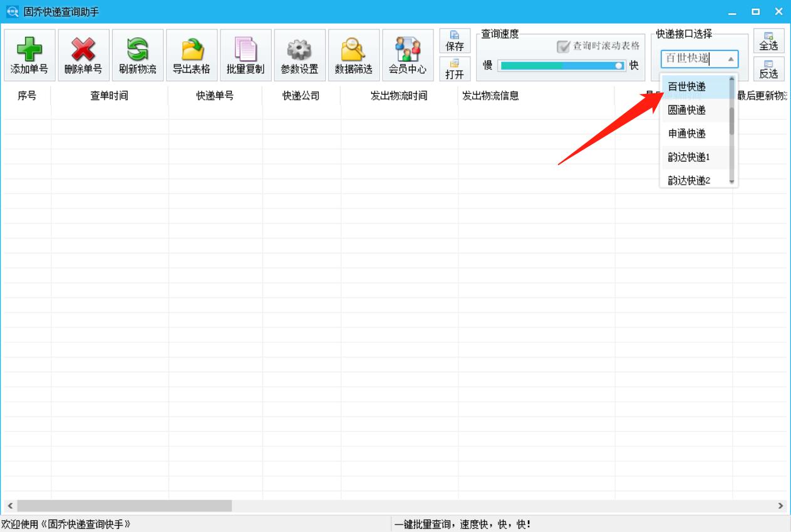Open 数据筛选 data filter tool
Viewport: 791px width, 532px height.
pyautogui.click(x=354, y=55)
